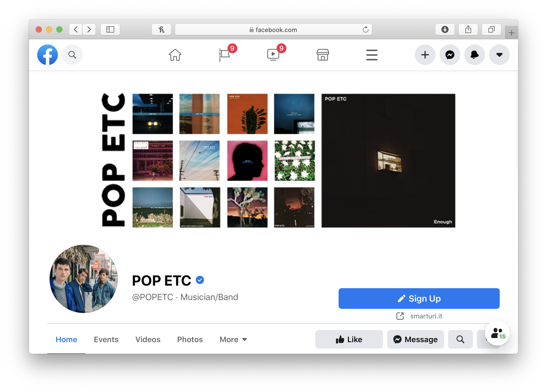Click the Honey extension icon
The width and height of the screenshot is (547, 392).
click(161, 29)
